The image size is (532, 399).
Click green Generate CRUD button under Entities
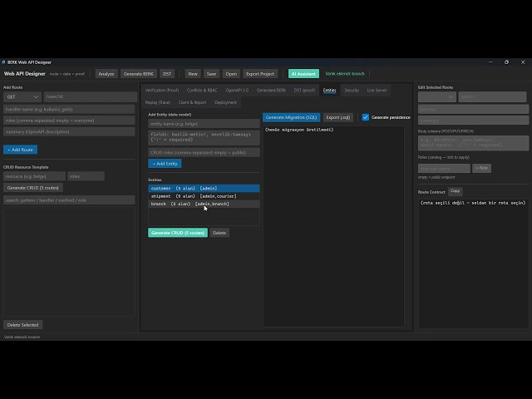[x=178, y=233]
